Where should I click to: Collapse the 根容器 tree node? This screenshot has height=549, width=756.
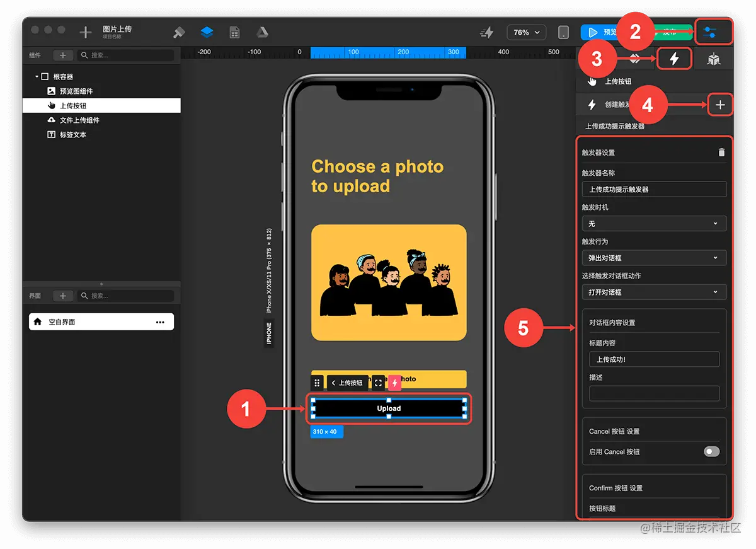point(37,76)
